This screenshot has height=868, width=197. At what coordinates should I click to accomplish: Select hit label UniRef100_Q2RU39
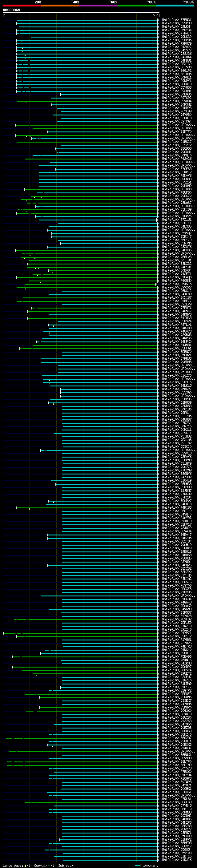pyautogui.click(x=176, y=402)
